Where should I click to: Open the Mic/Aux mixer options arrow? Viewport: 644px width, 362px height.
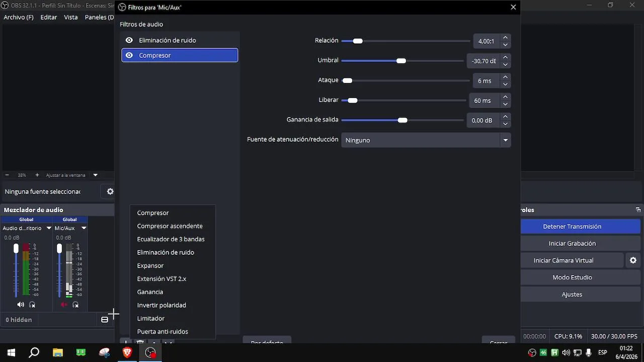(84, 228)
